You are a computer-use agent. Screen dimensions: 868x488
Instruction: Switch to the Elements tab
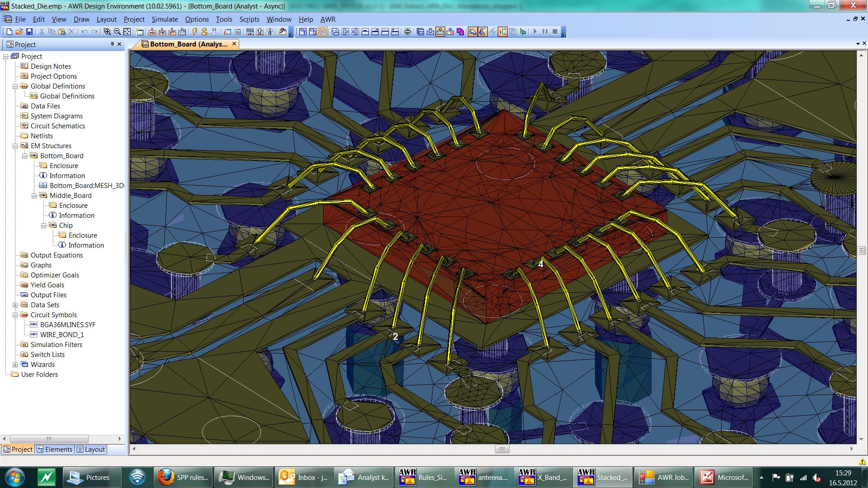[x=54, y=449]
